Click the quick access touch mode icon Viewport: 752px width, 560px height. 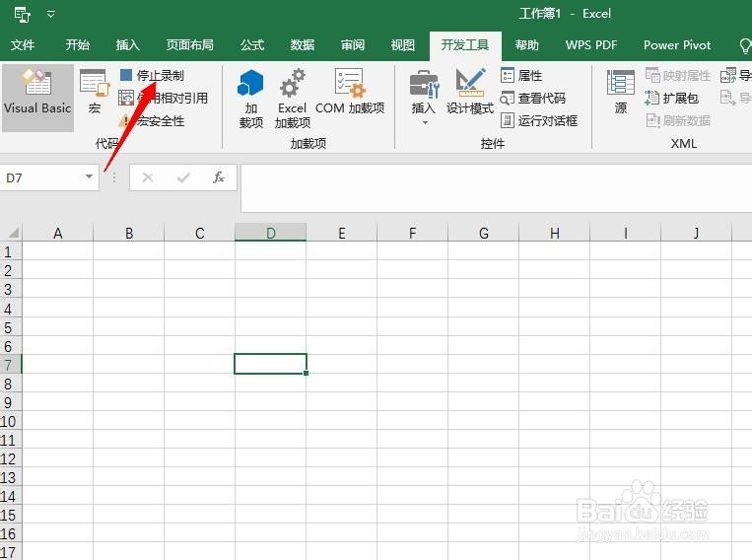tap(22, 15)
